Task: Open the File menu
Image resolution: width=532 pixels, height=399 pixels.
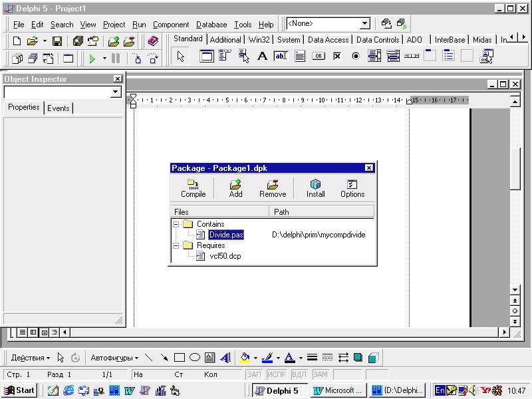Action: click(19, 25)
